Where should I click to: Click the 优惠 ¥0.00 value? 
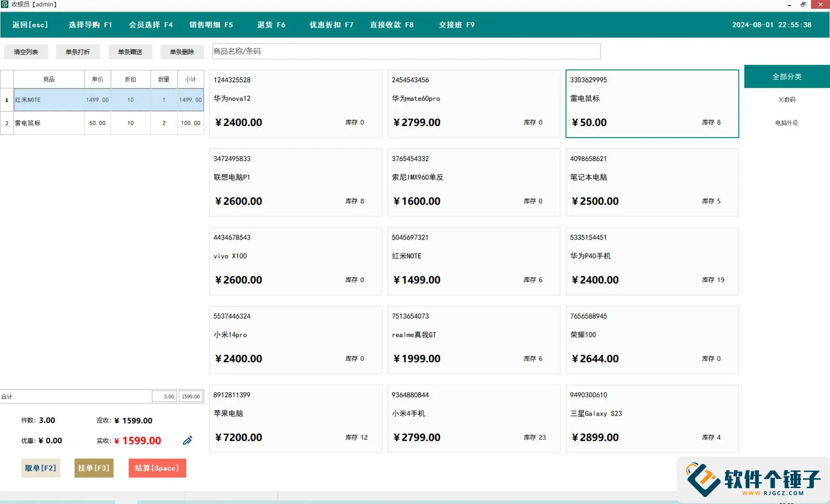tap(50, 441)
